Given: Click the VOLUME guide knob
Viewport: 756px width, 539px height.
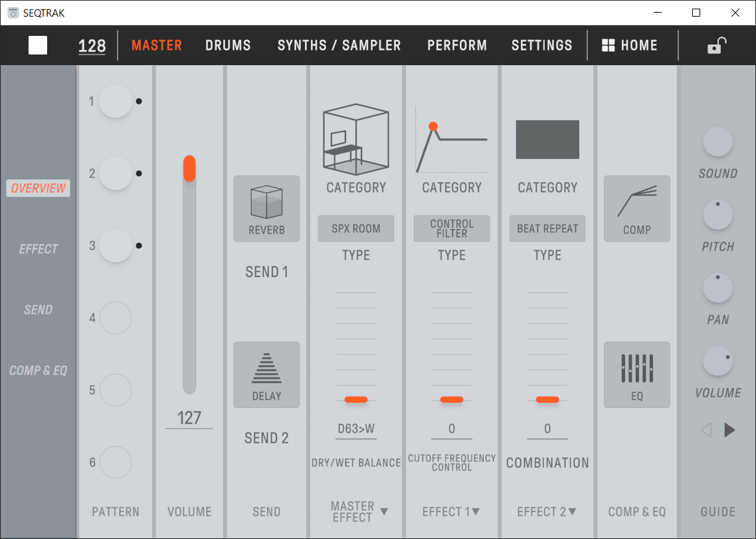Looking at the screenshot, I should pyautogui.click(x=718, y=361).
